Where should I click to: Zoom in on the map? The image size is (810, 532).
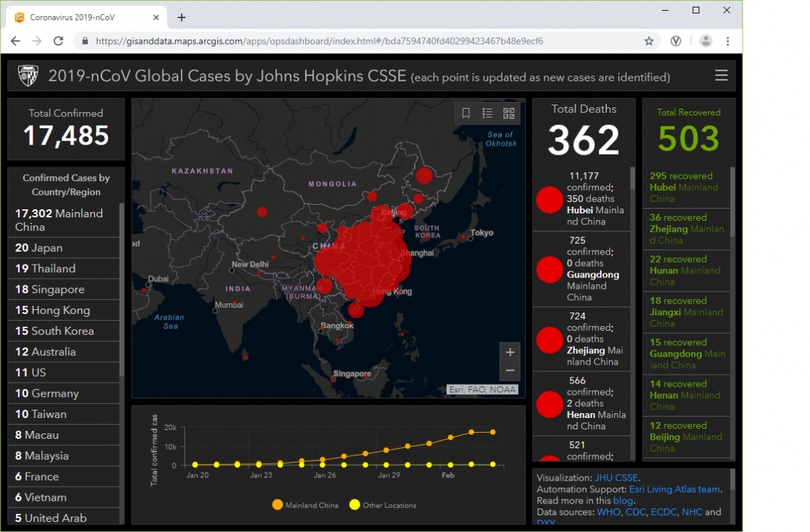click(x=510, y=352)
